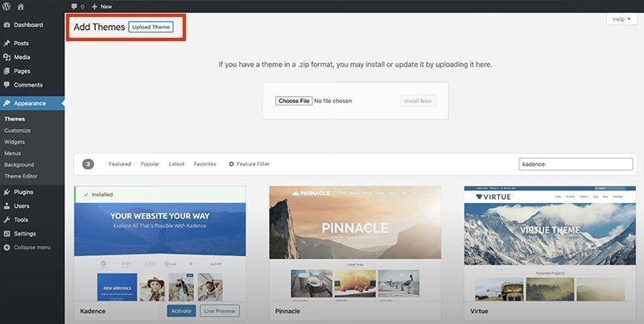Click the Collapse menu arrow icon
The width and height of the screenshot is (644, 324).
tap(6, 247)
